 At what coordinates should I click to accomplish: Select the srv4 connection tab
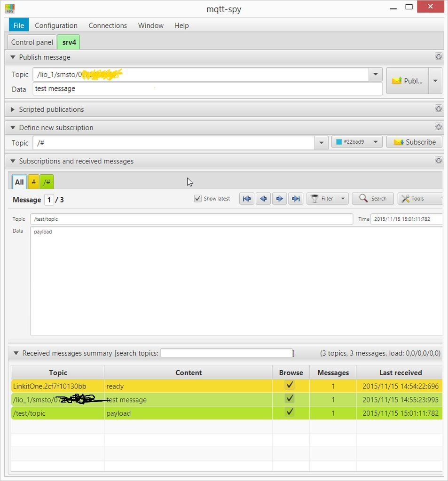(x=69, y=42)
